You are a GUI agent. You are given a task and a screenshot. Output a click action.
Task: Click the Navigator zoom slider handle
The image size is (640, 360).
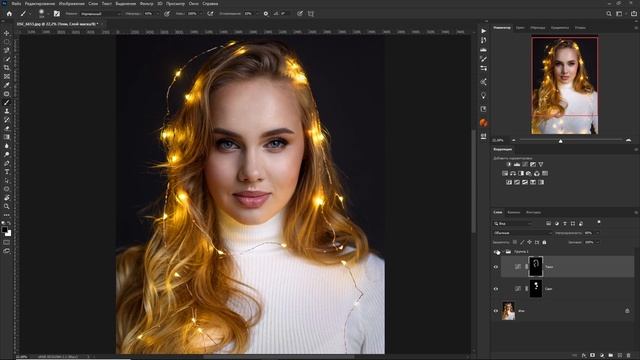(560, 141)
